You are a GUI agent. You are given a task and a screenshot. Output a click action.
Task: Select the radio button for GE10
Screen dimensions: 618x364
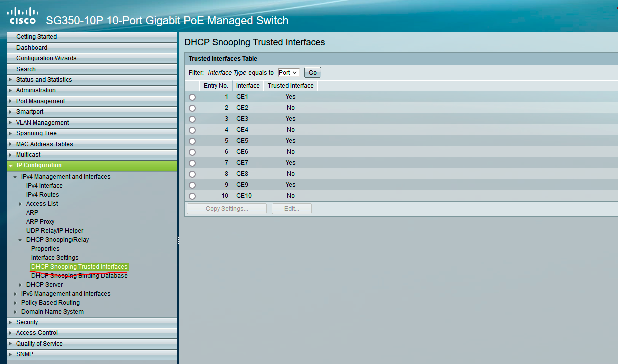click(x=192, y=196)
